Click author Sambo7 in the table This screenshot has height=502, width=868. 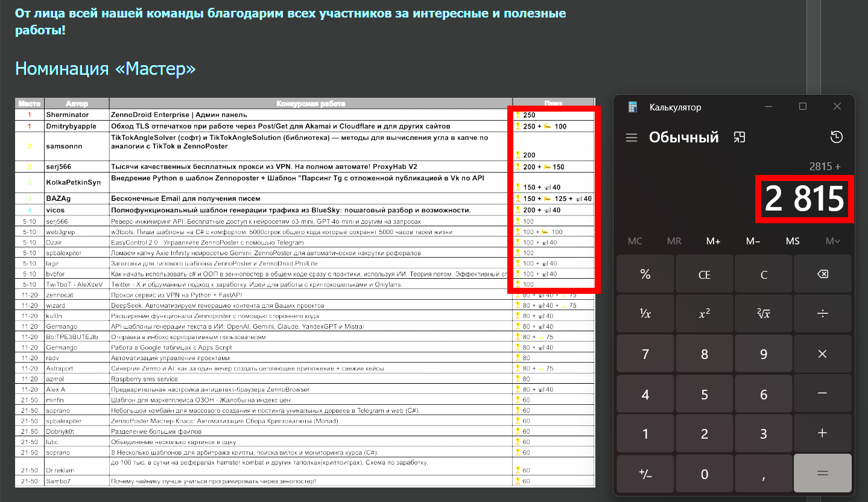click(59, 481)
